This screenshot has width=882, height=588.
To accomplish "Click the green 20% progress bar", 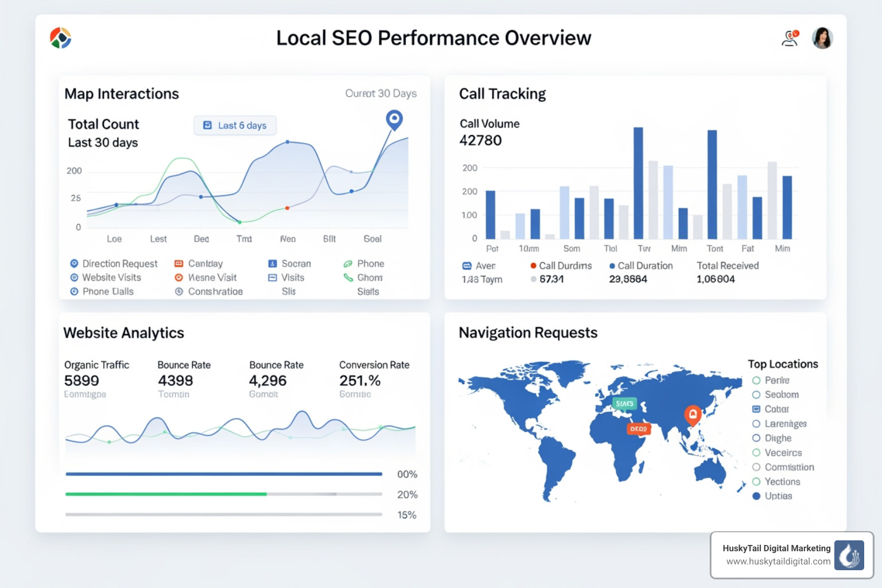I will point(167,494).
